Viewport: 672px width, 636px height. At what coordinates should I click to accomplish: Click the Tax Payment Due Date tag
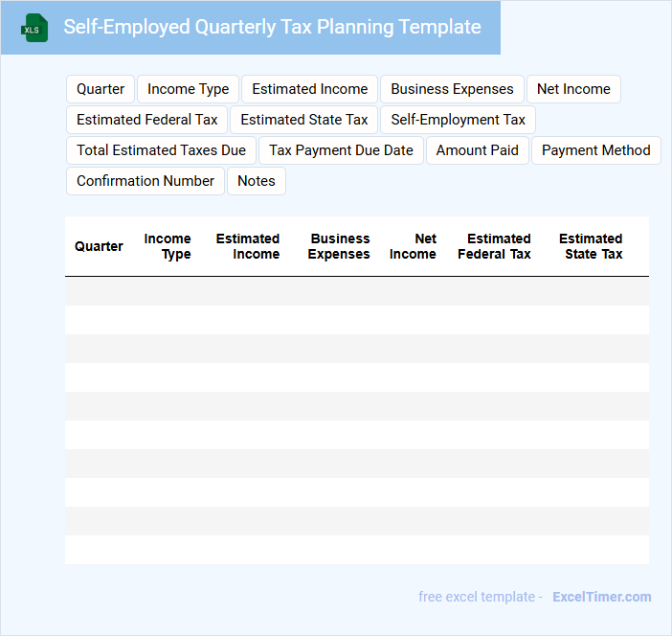pyautogui.click(x=342, y=150)
